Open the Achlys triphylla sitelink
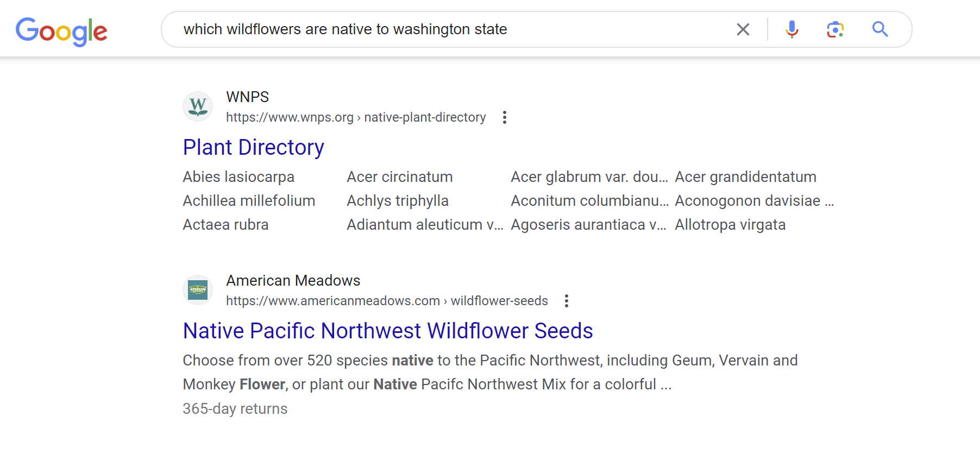This screenshot has height=454, width=980. click(x=398, y=201)
